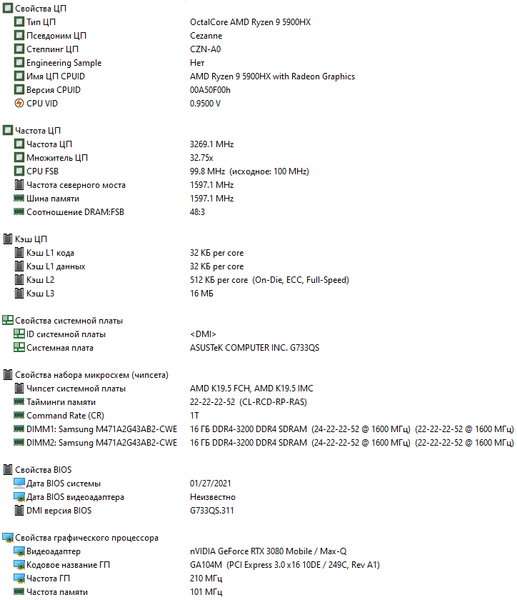Select the Свойства ЦП section icon
The height and width of the screenshot is (600, 517).
(x=8, y=8)
